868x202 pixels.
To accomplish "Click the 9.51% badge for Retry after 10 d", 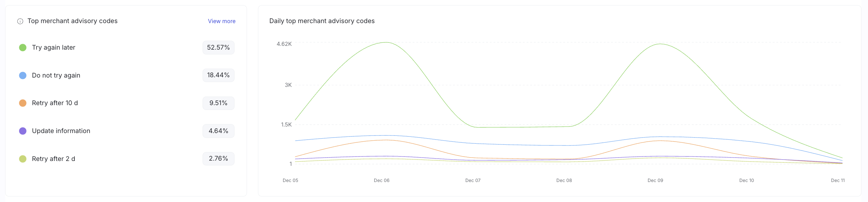I will [218, 103].
